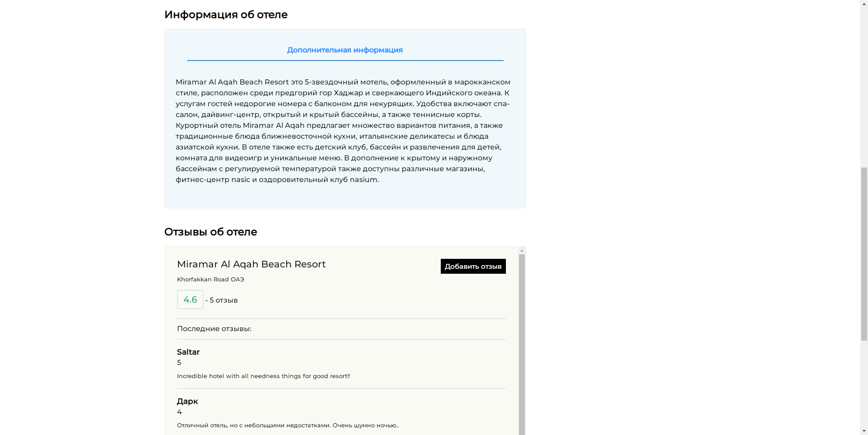Click the 'Incredible hotel' review text

pyautogui.click(x=264, y=376)
